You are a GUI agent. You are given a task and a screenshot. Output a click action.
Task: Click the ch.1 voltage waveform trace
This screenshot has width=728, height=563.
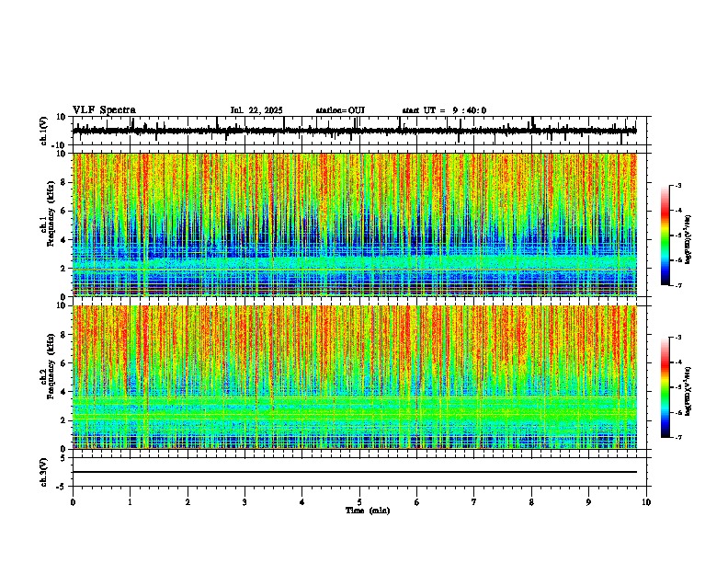click(354, 131)
